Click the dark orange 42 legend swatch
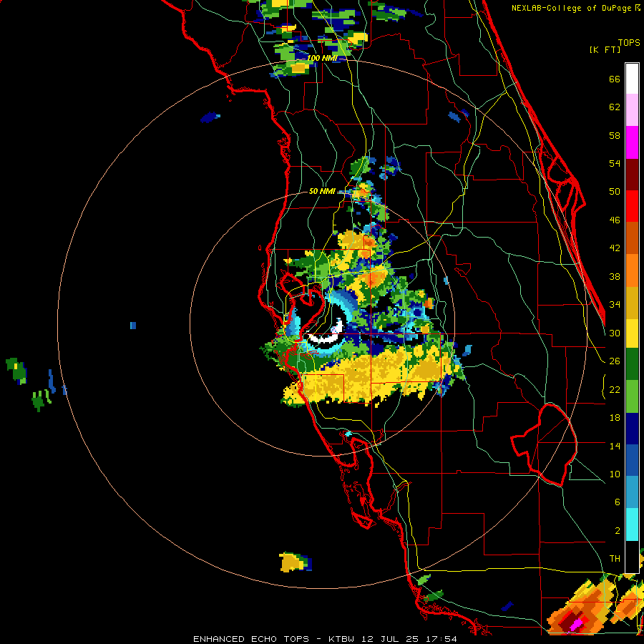The image size is (644, 644). click(632, 238)
